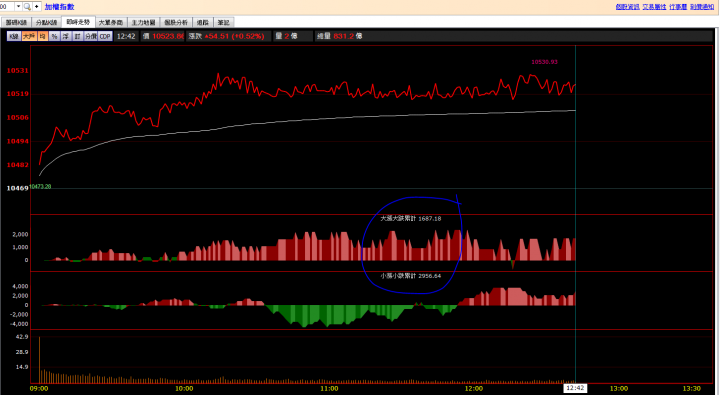Click the 09:00 time axis label
The width and height of the screenshot is (720, 395).
pos(39,389)
